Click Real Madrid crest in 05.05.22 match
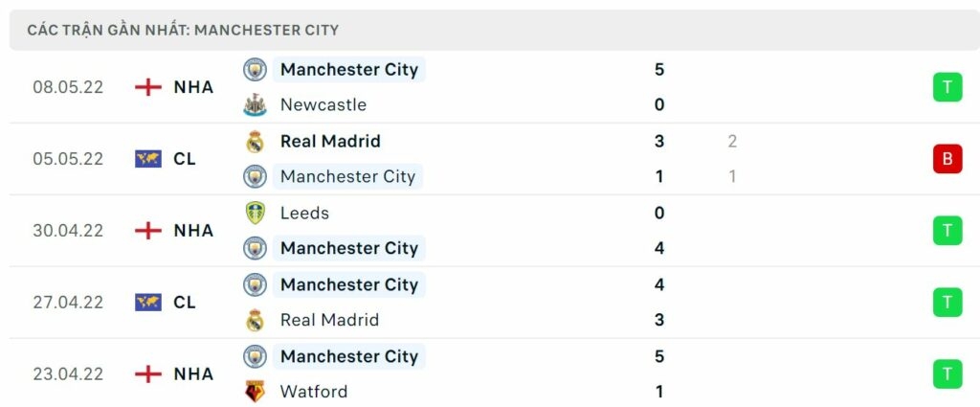Viewport: 980px width, 407px height. [255, 141]
